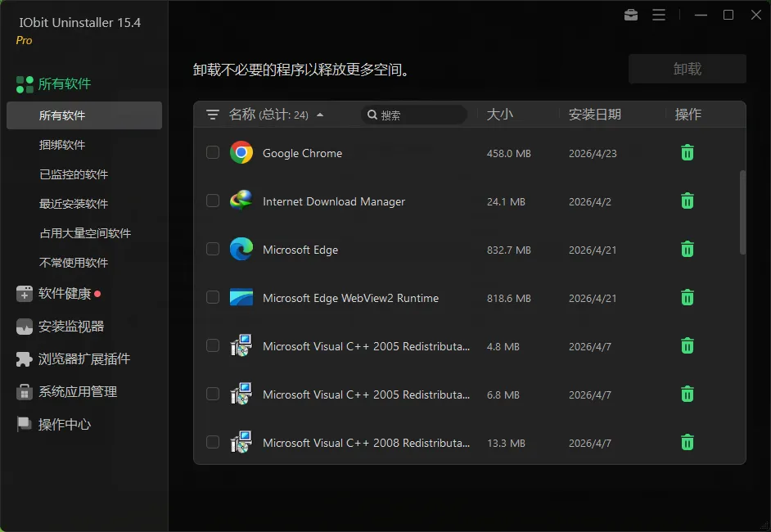This screenshot has height=532, width=771.
Task: Click trash icon for Edge WebView2 Runtime
Action: tap(688, 297)
